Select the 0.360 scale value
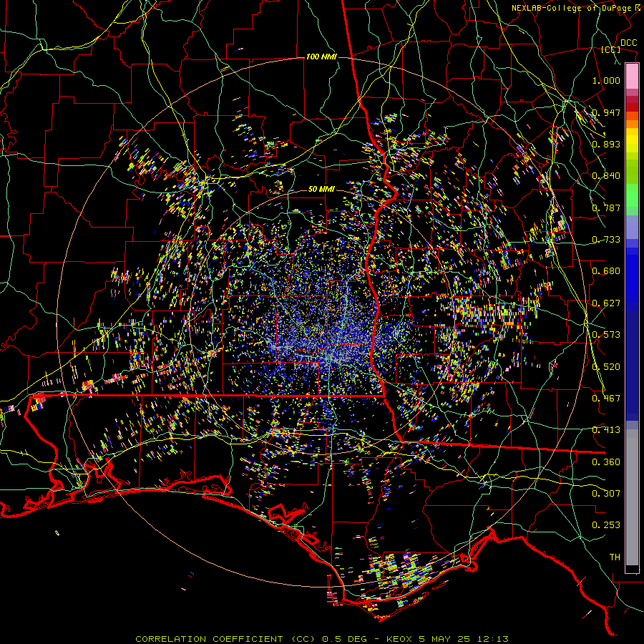Viewport: 644px width, 644px height. click(606, 462)
